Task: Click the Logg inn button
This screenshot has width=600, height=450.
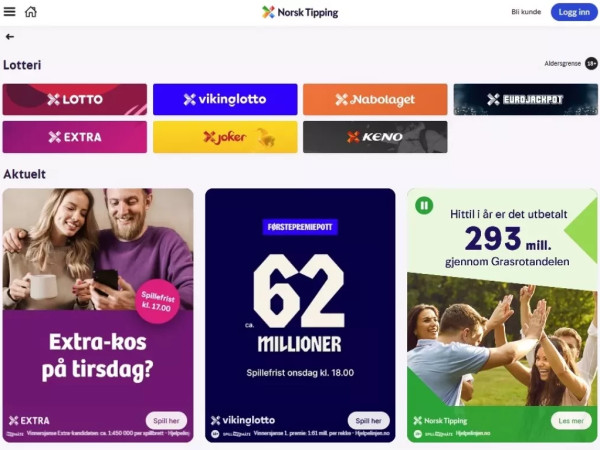Action: click(574, 12)
